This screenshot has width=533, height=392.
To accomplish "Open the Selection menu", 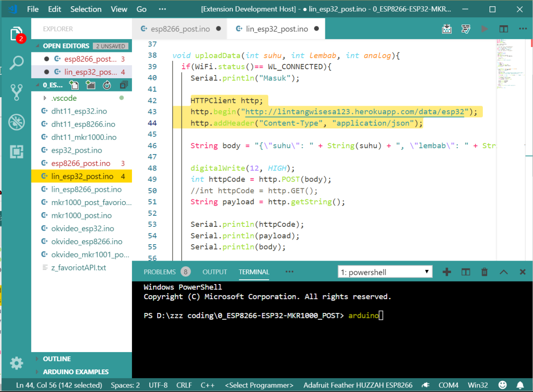I will pyautogui.click(x=86, y=9).
